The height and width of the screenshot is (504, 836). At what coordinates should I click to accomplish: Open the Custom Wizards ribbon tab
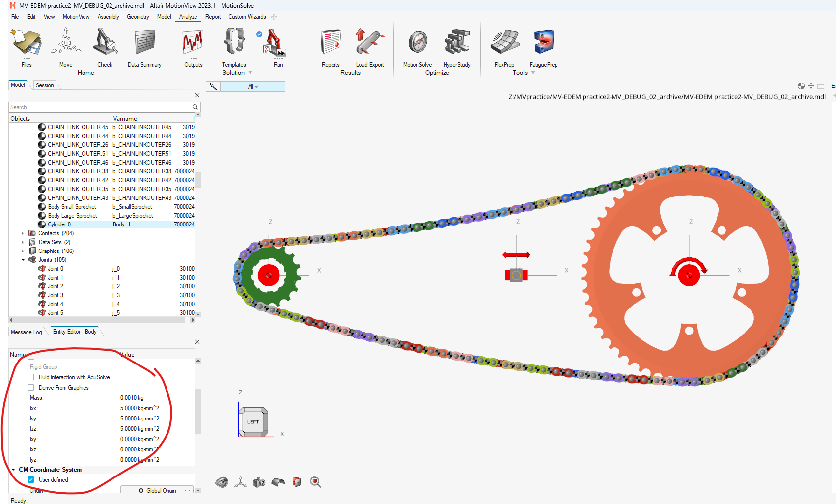tap(247, 17)
